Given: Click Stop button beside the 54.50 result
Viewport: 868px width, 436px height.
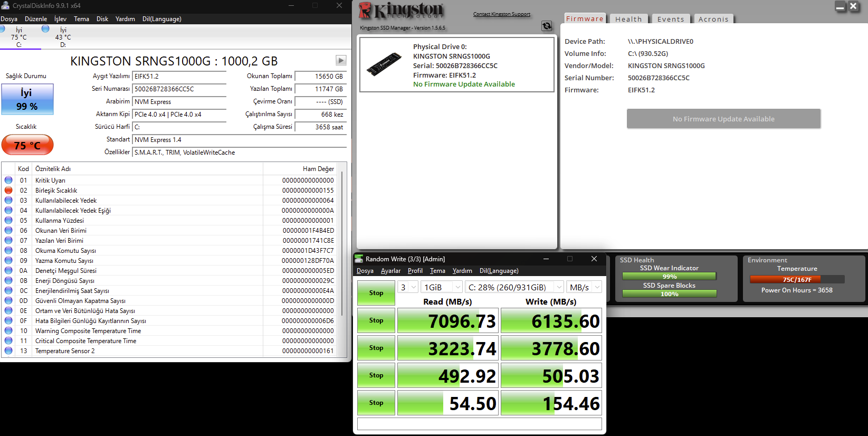Looking at the screenshot, I should pyautogui.click(x=376, y=403).
